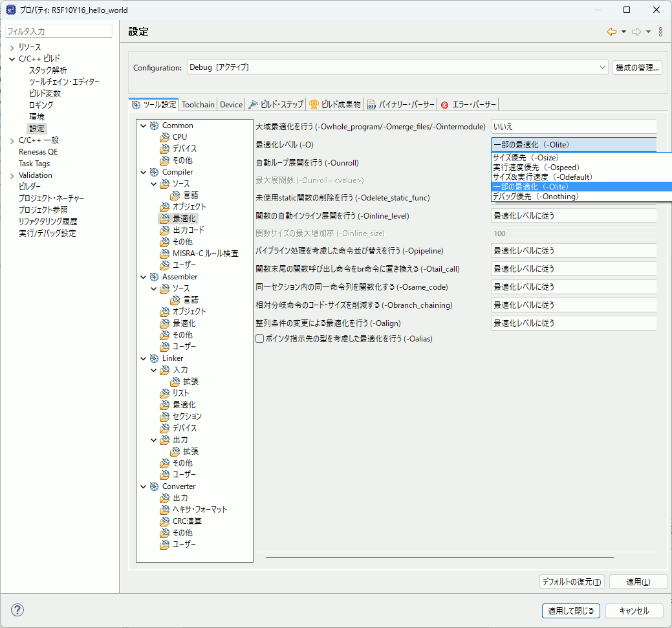This screenshot has width=672, height=628.
Task: Select ヘキサ・フォーマット under Converter
Action: 200,510
